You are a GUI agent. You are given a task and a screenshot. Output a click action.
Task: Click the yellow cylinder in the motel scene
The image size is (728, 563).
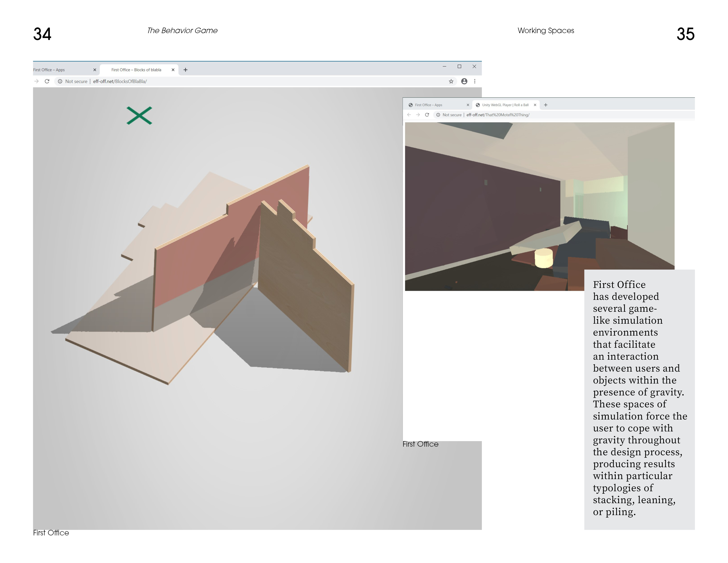pyautogui.click(x=544, y=258)
